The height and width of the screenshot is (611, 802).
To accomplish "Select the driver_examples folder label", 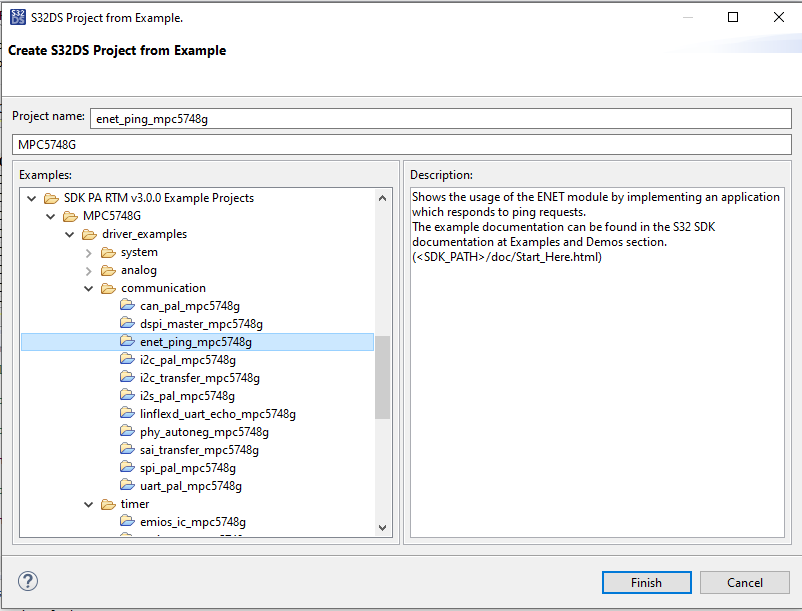I will [144, 234].
